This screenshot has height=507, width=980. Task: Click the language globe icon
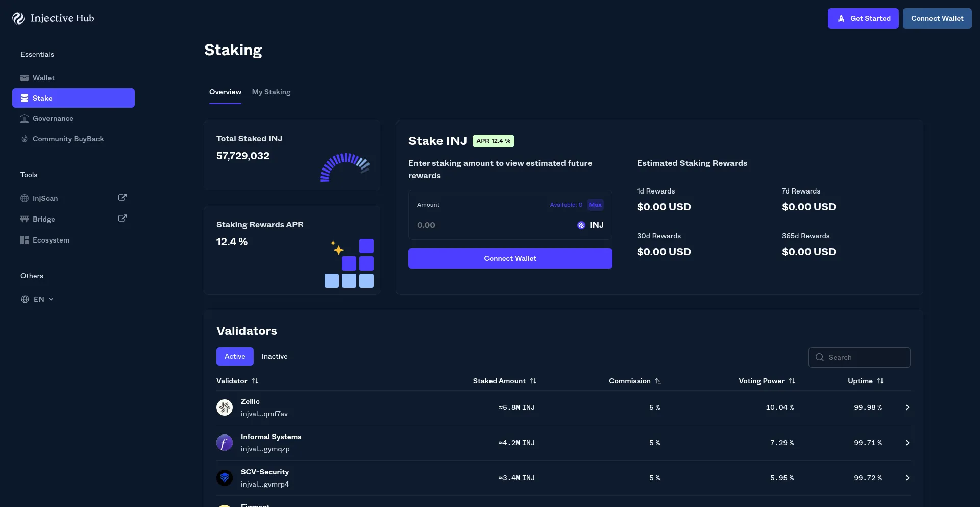pos(25,299)
